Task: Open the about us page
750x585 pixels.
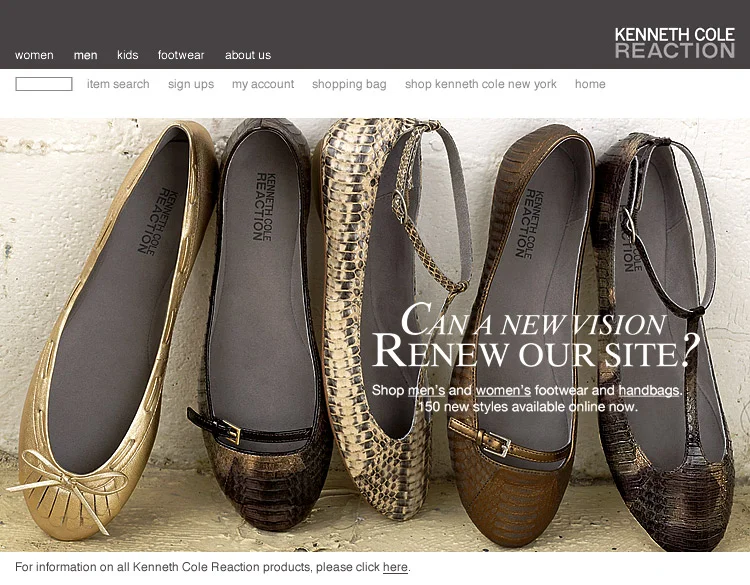Action: point(248,55)
